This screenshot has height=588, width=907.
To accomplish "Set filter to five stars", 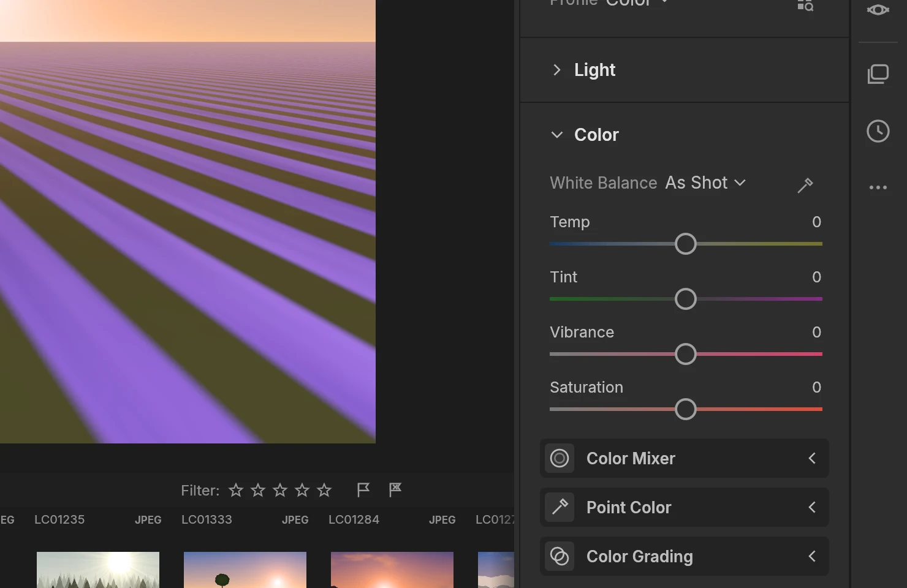I will [324, 490].
